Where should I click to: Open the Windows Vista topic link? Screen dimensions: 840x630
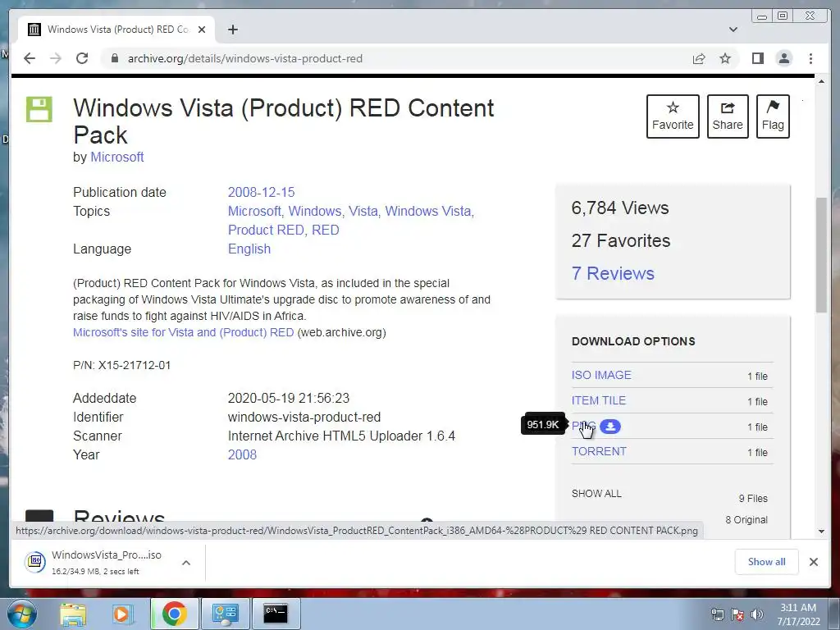pyautogui.click(x=429, y=211)
